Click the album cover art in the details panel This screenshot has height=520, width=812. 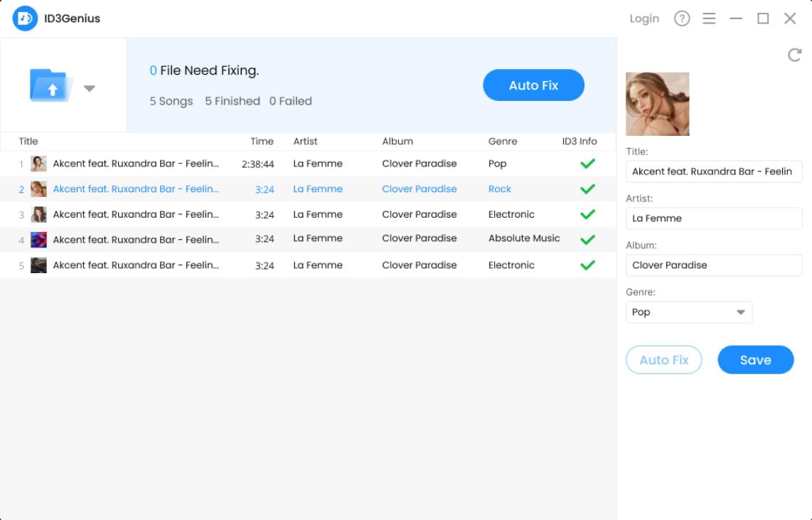pyautogui.click(x=657, y=104)
